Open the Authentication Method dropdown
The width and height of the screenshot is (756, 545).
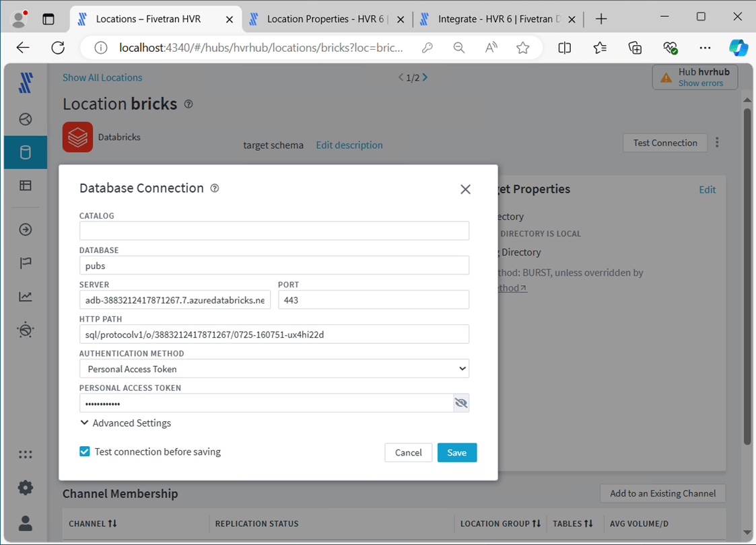coord(274,369)
